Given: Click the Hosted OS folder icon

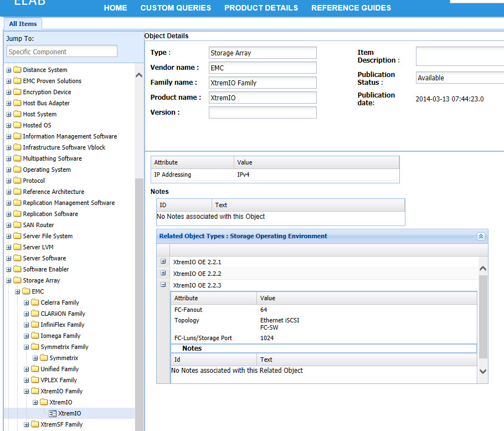Looking at the screenshot, I should (x=17, y=125).
